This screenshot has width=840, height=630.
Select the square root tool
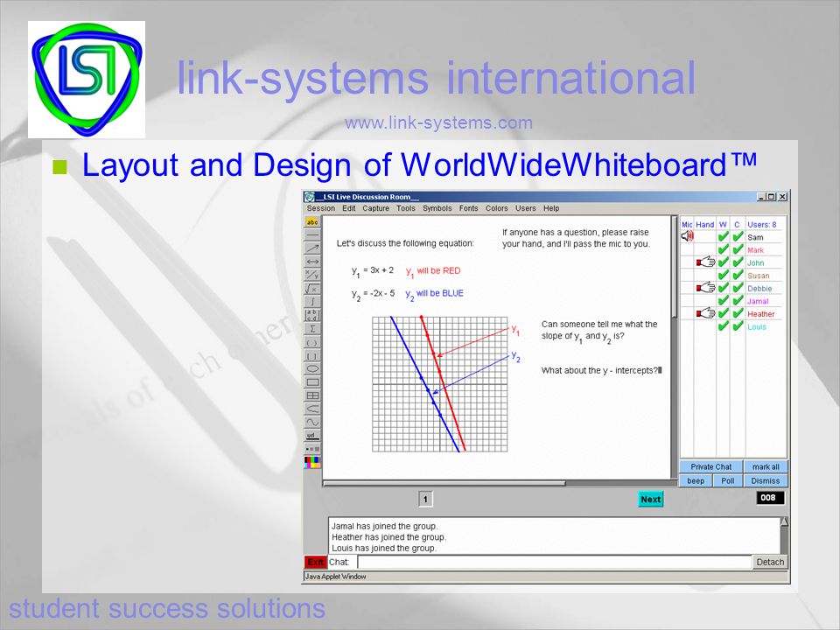point(312,289)
